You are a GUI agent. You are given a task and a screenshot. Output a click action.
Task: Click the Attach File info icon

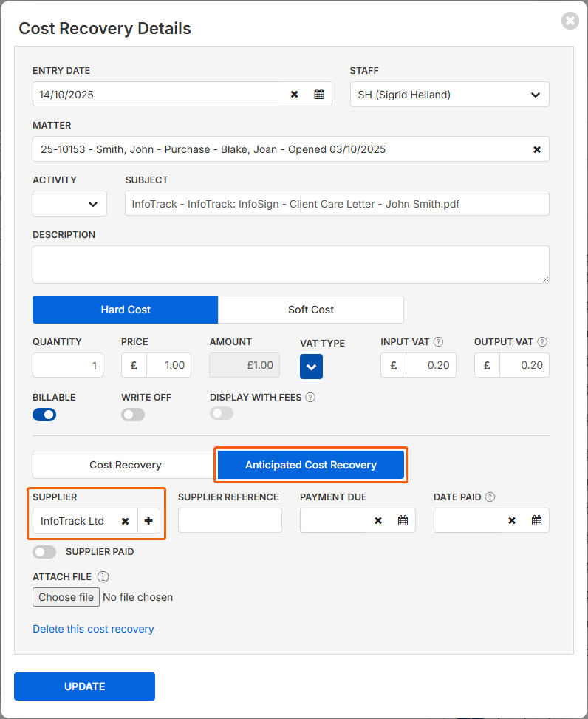(103, 577)
